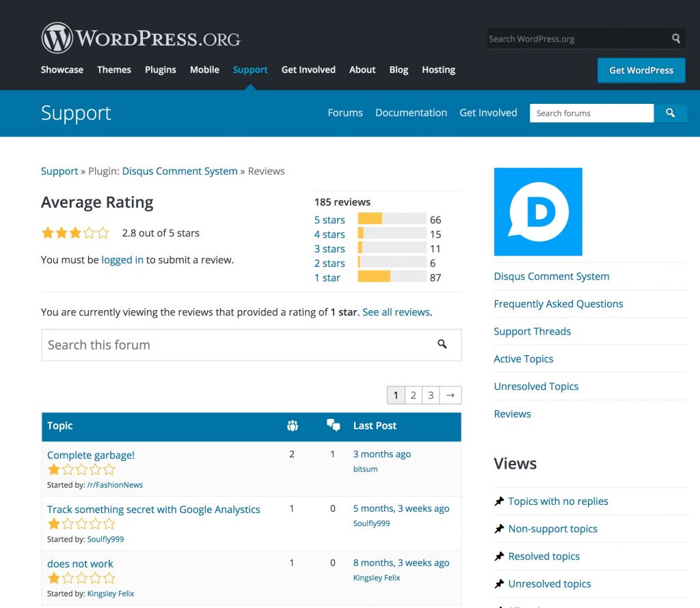Click the magnifier in the WordPress.org search box

point(676,39)
